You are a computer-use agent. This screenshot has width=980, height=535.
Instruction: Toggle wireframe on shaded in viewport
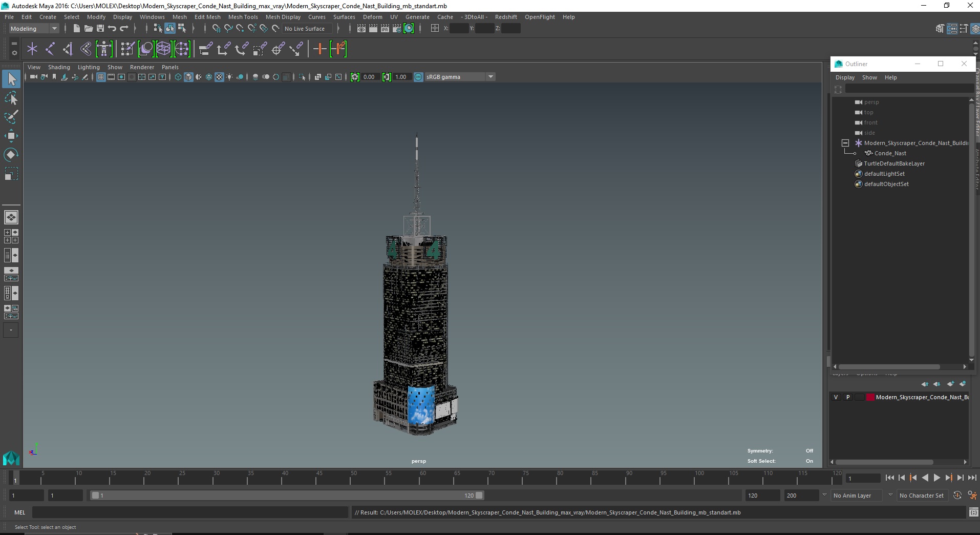pos(209,77)
